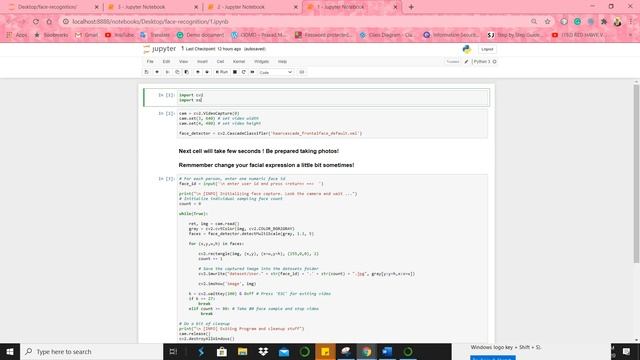Switch to the '2 - Jupyter Notebook' tab
Viewport: 640px width, 360px height.
(x=253, y=7)
